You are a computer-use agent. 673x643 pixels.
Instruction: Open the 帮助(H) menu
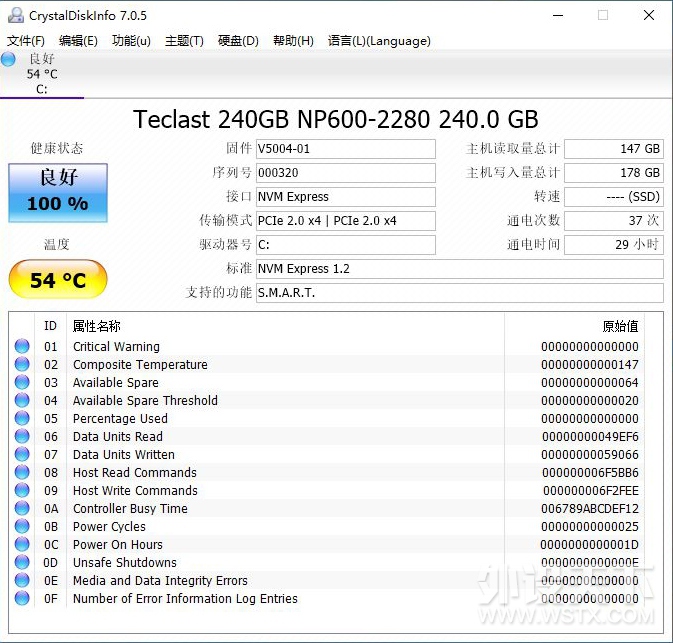[293, 41]
